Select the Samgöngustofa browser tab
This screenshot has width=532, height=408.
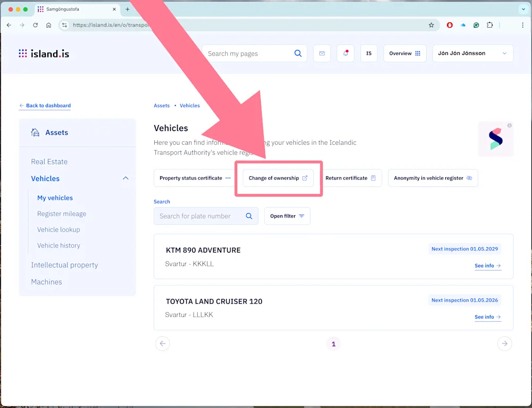pos(77,9)
